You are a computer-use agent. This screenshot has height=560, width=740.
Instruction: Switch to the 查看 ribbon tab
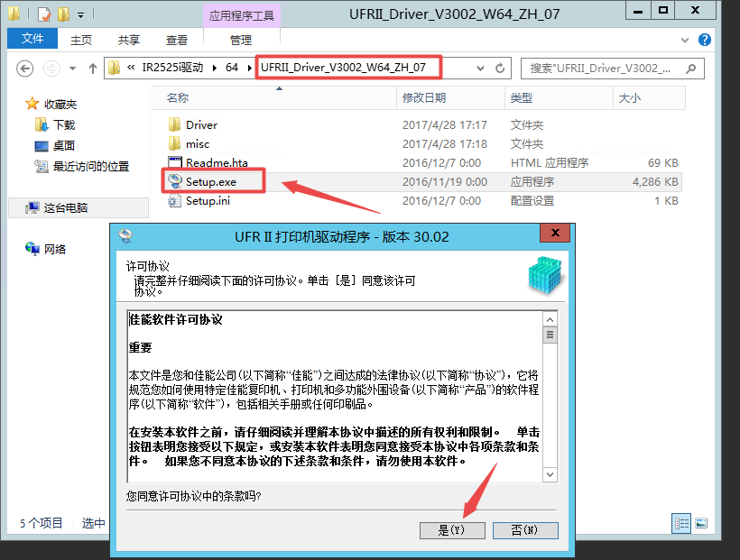point(177,40)
